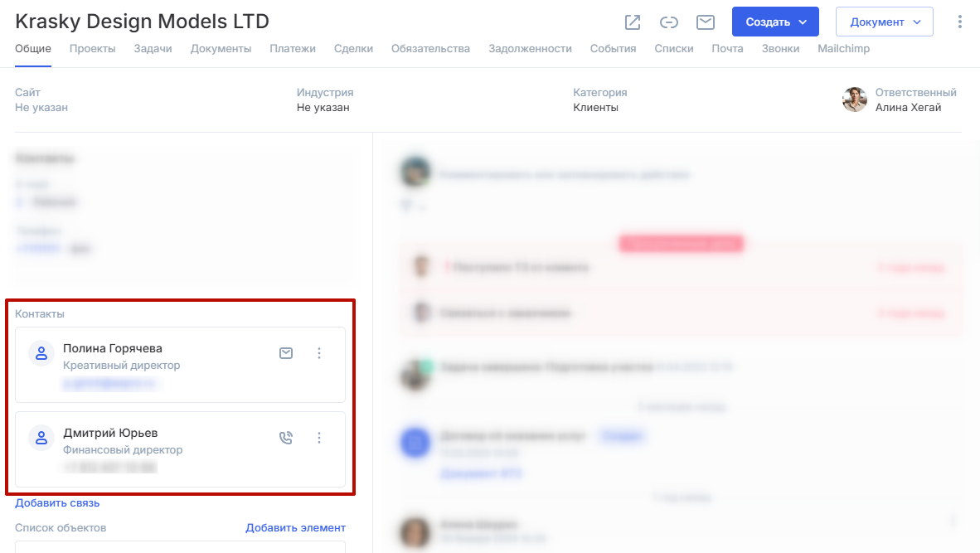Click Финансовый директор job title
Viewport: 980px width, 553px height.
[124, 450]
